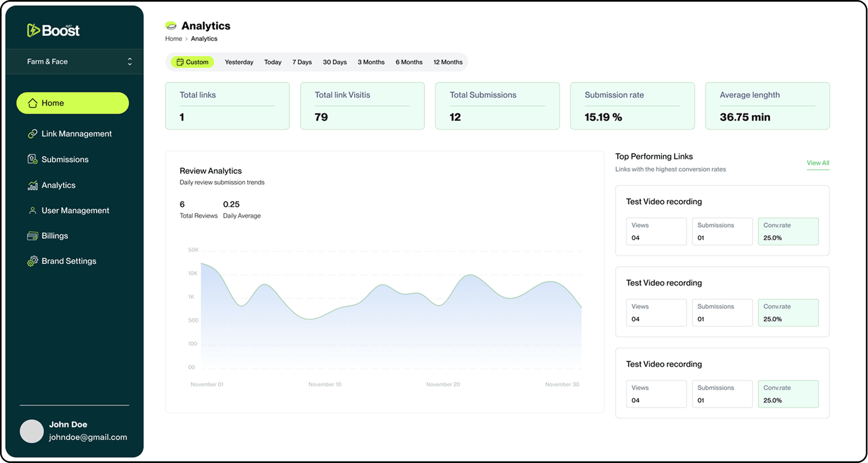
Task: Click the November 20 point on chart
Action: [x=442, y=304]
